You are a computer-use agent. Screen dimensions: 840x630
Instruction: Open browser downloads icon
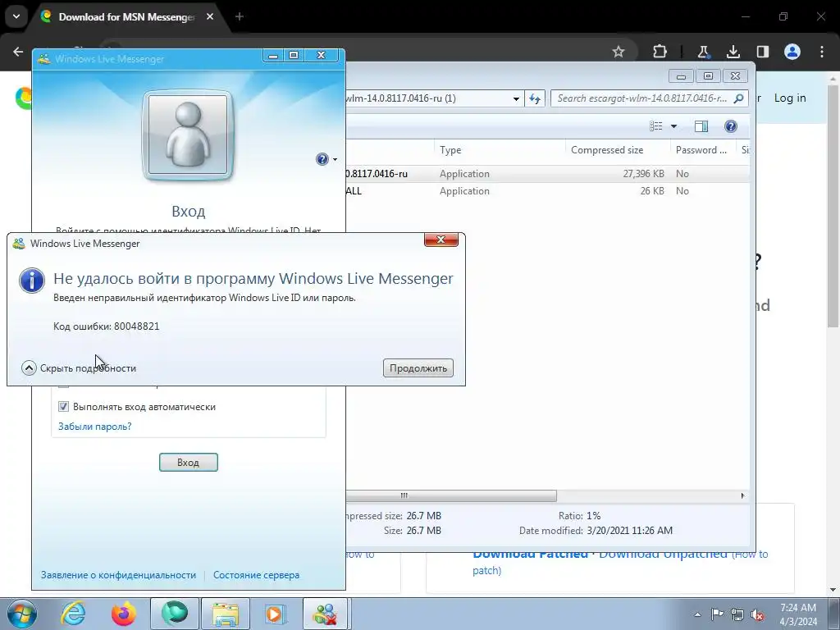point(733,52)
